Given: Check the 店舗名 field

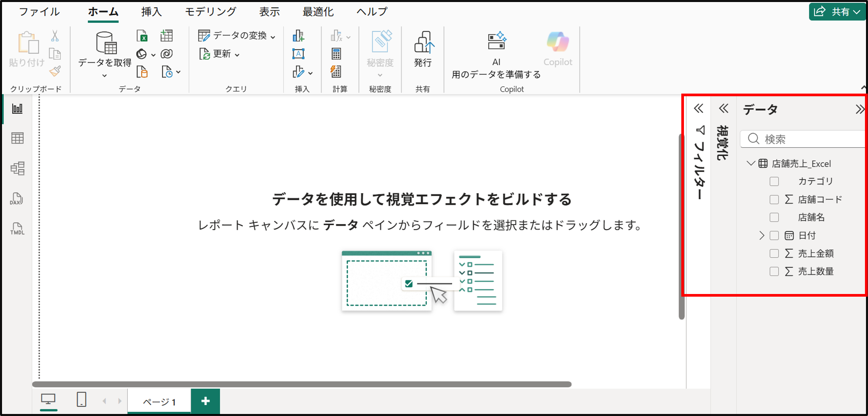Looking at the screenshot, I should point(774,217).
